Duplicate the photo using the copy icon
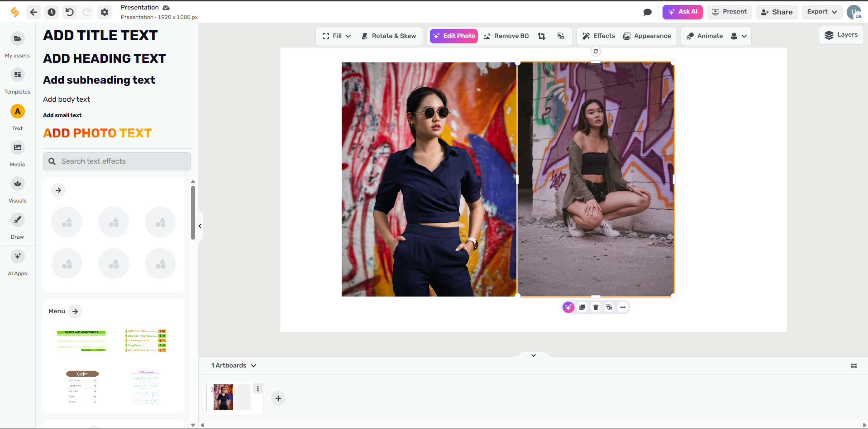The width and height of the screenshot is (868, 429). 582,307
